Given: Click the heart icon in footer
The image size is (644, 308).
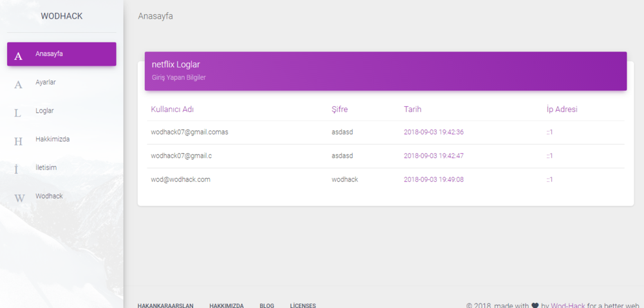Looking at the screenshot, I should [x=535, y=305].
